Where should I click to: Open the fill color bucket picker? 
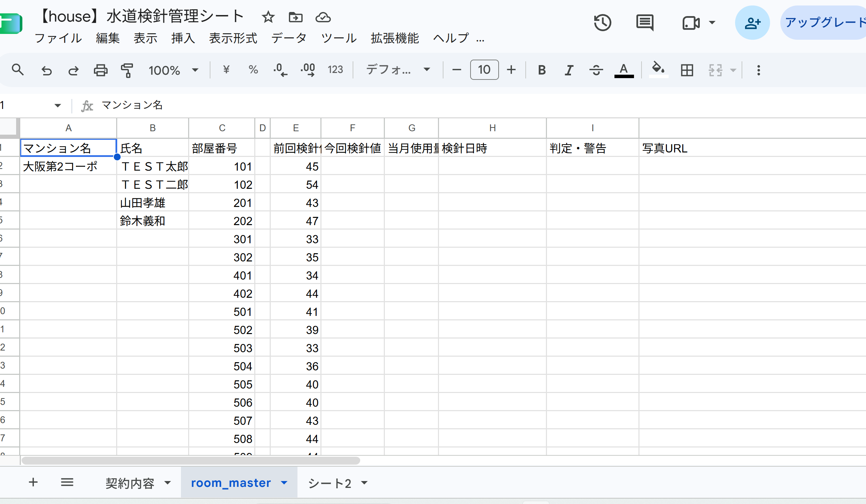click(658, 70)
